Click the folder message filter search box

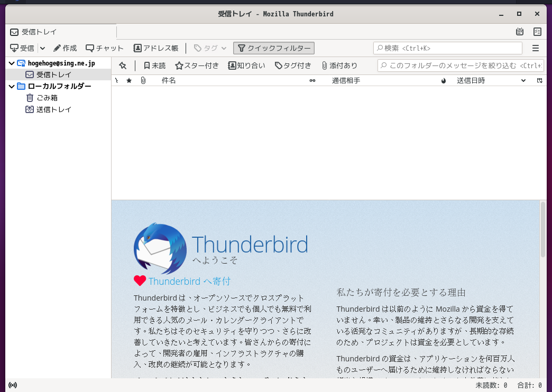tap(461, 66)
